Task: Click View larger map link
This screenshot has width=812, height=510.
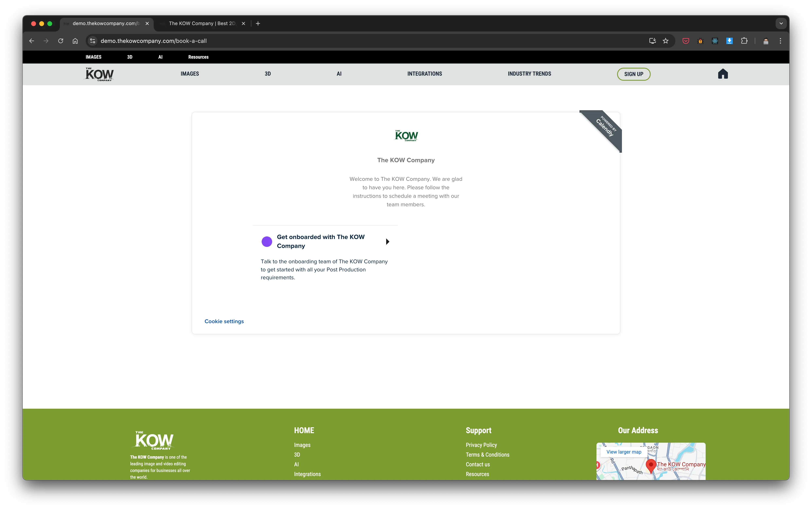Action: (624, 452)
